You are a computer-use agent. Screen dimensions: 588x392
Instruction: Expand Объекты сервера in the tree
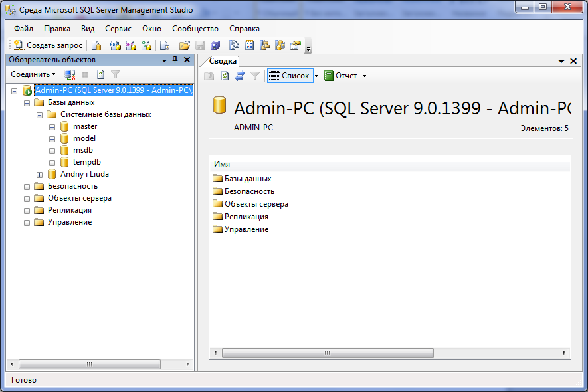(27, 199)
